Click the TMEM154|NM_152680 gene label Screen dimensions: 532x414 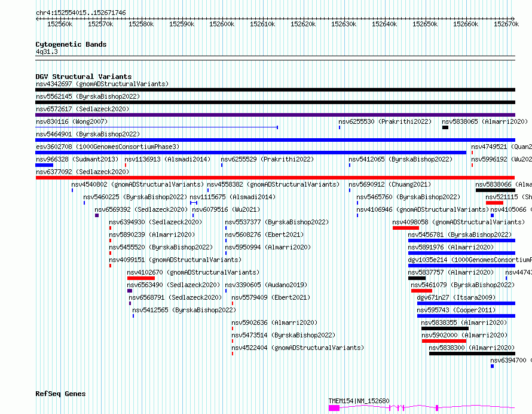[x=359, y=401]
